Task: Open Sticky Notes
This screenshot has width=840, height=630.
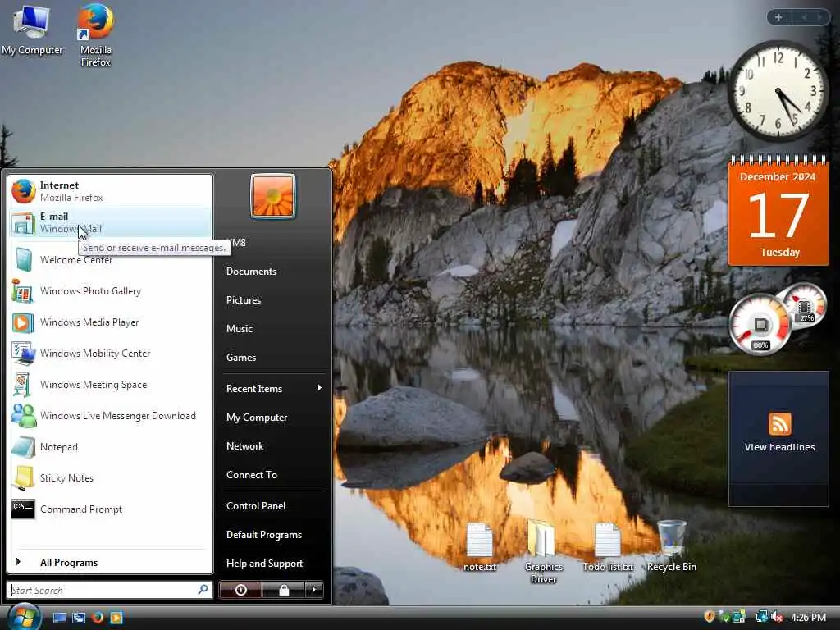Action: 110,478
